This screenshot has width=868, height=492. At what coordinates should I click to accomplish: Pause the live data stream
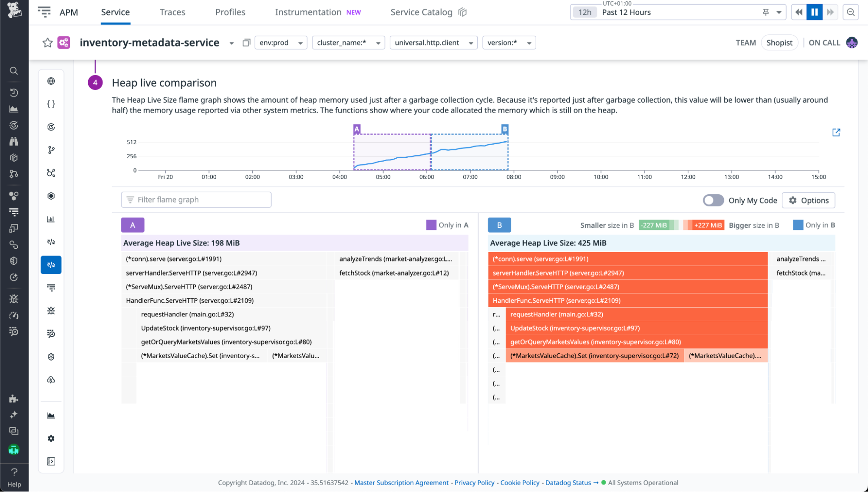pos(814,12)
